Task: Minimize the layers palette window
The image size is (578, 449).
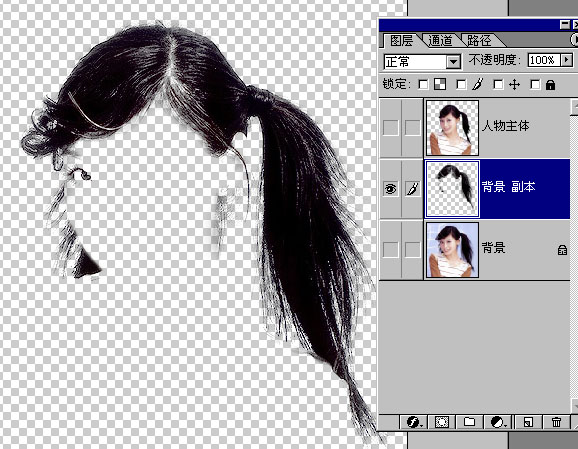Action: tap(565, 25)
